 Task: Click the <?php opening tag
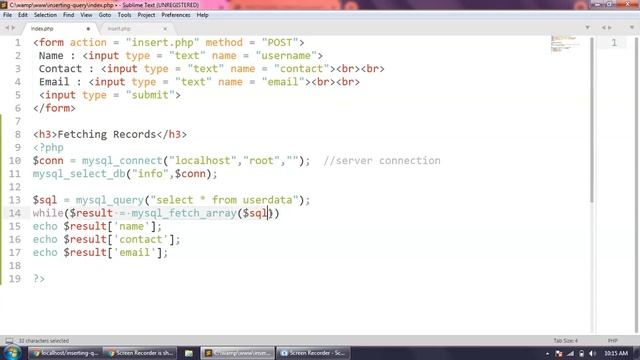(48, 147)
